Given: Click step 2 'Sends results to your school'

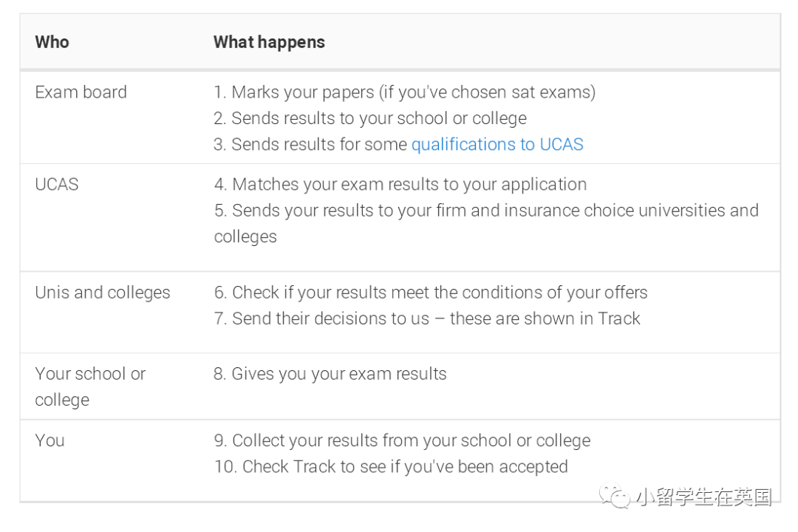Looking at the screenshot, I should point(370,118).
